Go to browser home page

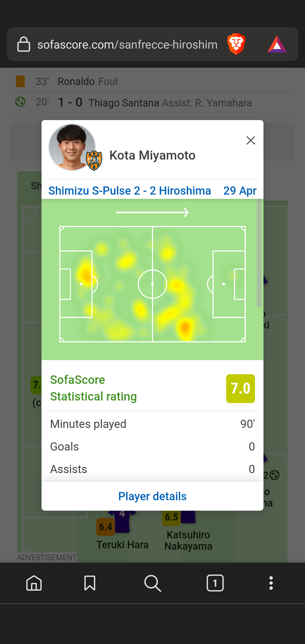point(34,583)
